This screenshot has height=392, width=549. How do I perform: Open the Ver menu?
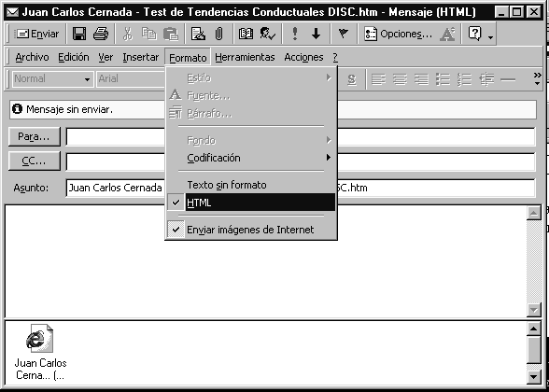click(x=106, y=57)
